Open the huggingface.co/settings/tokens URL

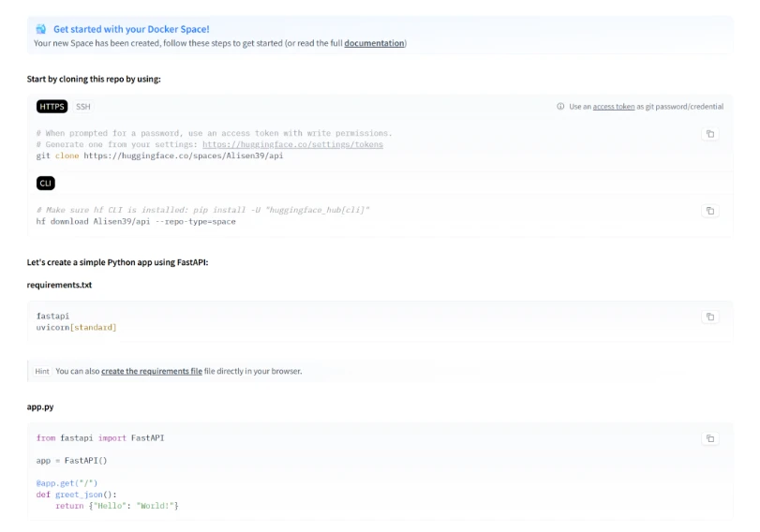tap(292, 144)
